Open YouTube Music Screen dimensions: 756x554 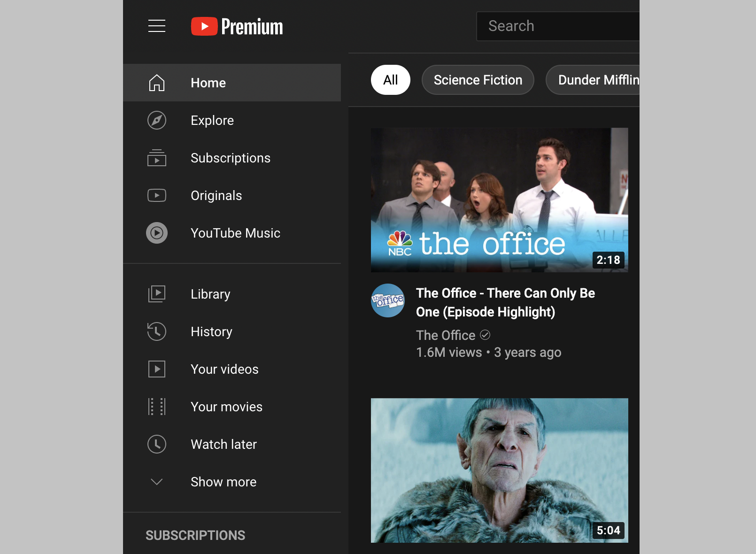click(x=235, y=233)
